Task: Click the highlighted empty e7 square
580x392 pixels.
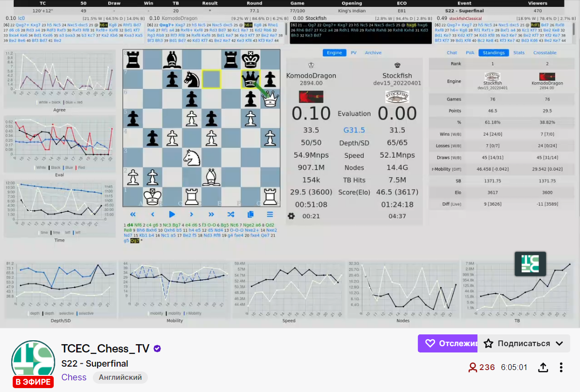Action: point(211,79)
